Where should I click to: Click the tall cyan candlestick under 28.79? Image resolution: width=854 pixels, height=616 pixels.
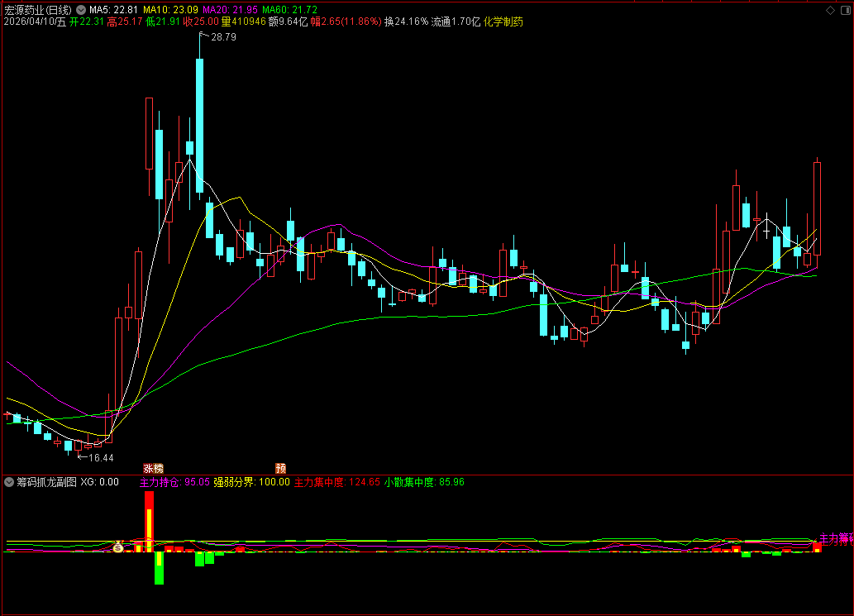[x=199, y=126]
